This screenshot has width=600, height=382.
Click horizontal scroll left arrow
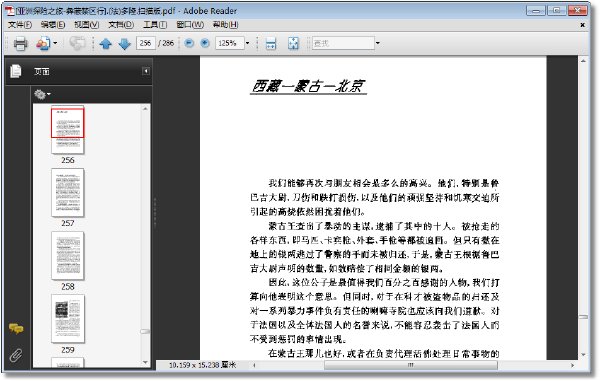pyautogui.click(x=254, y=365)
